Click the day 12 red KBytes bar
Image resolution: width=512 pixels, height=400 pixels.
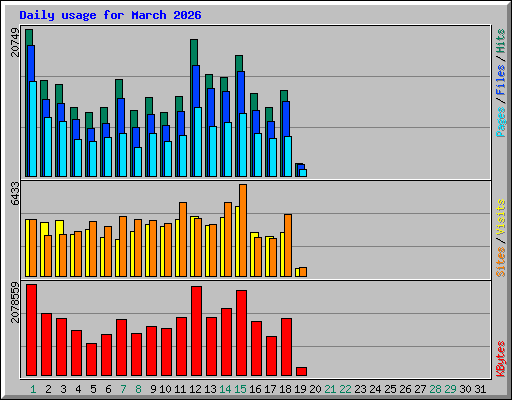point(197,331)
